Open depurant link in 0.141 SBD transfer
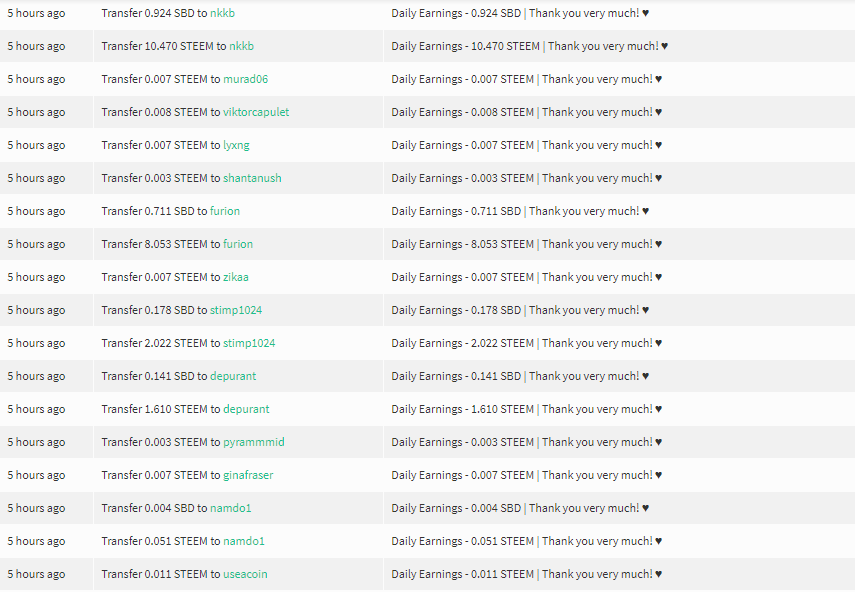 pos(233,376)
